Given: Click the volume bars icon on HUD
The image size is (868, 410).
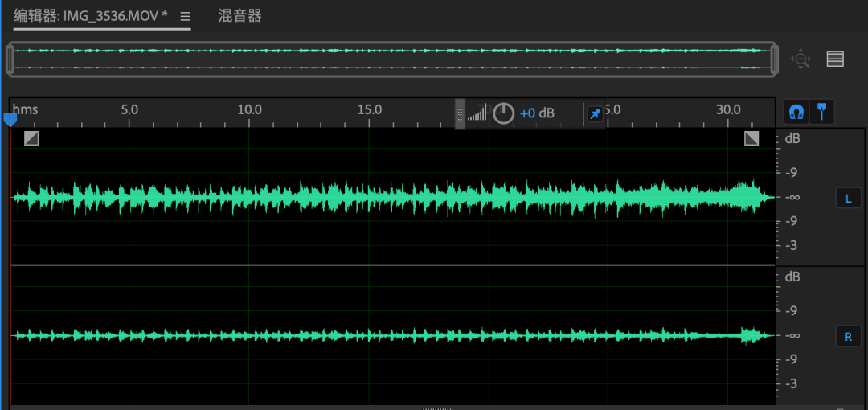Looking at the screenshot, I should (x=477, y=114).
